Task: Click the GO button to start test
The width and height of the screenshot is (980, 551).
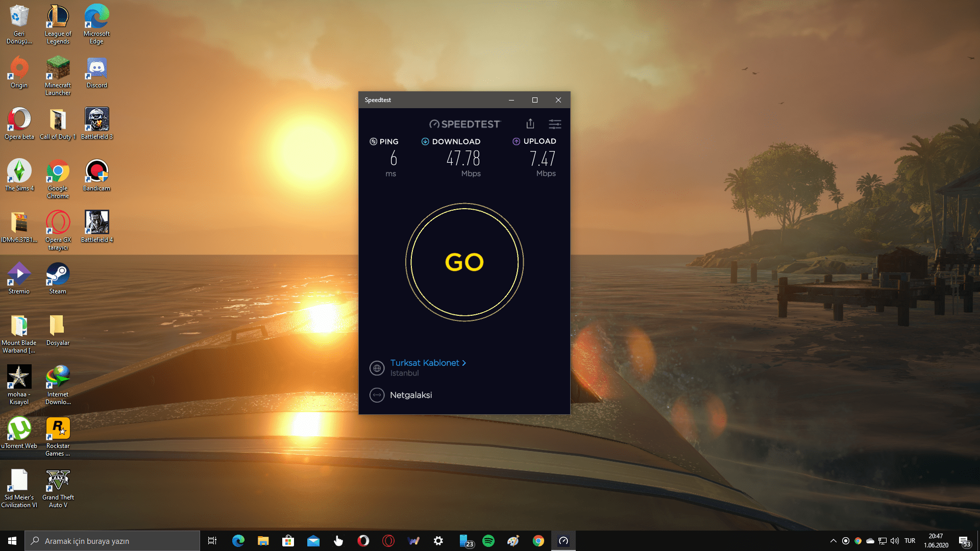Action: (x=464, y=262)
